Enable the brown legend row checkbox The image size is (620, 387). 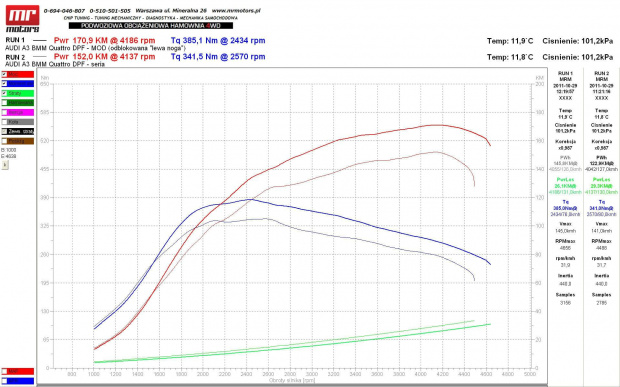click(4, 141)
